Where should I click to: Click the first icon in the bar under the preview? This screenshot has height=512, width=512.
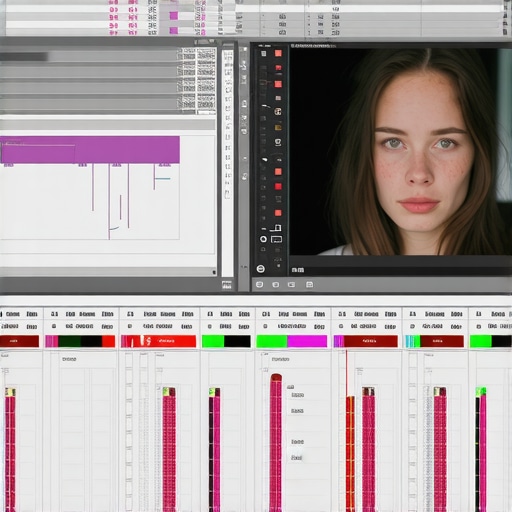tap(259, 284)
